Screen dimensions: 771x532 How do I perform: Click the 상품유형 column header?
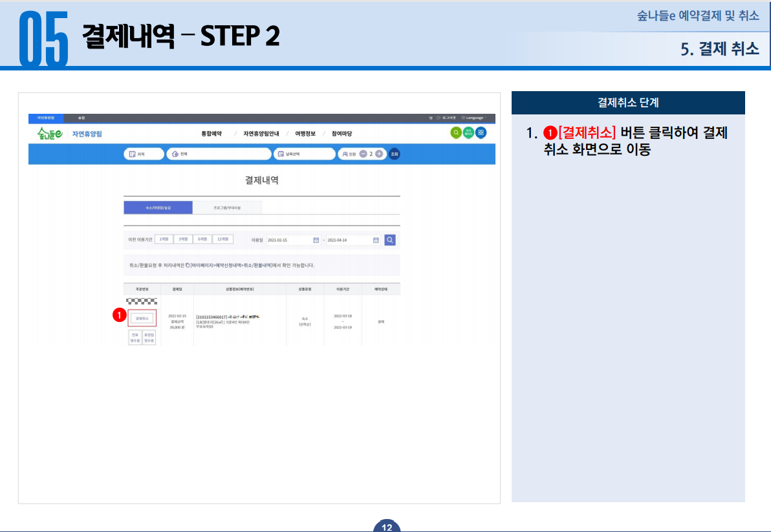coord(305,290)
